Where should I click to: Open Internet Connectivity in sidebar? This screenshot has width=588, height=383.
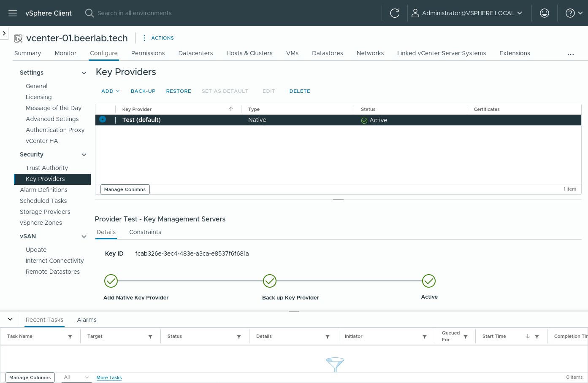(x=55, y=261)
